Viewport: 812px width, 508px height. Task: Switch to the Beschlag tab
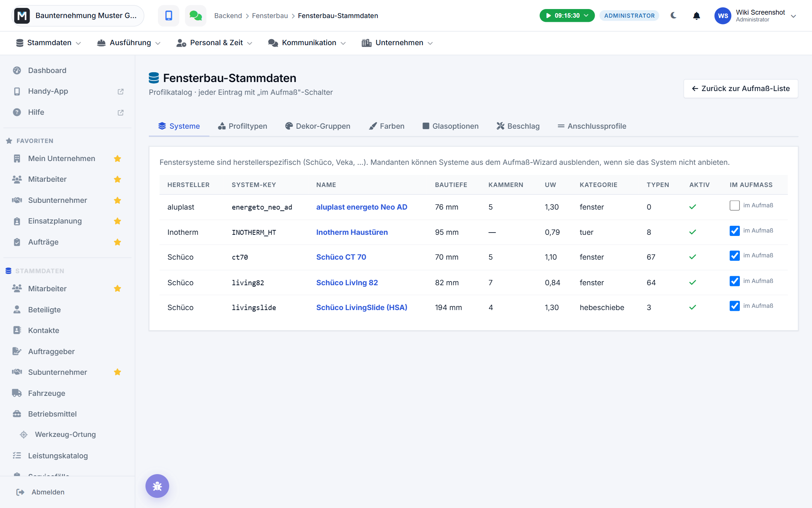tap(518, 126)
